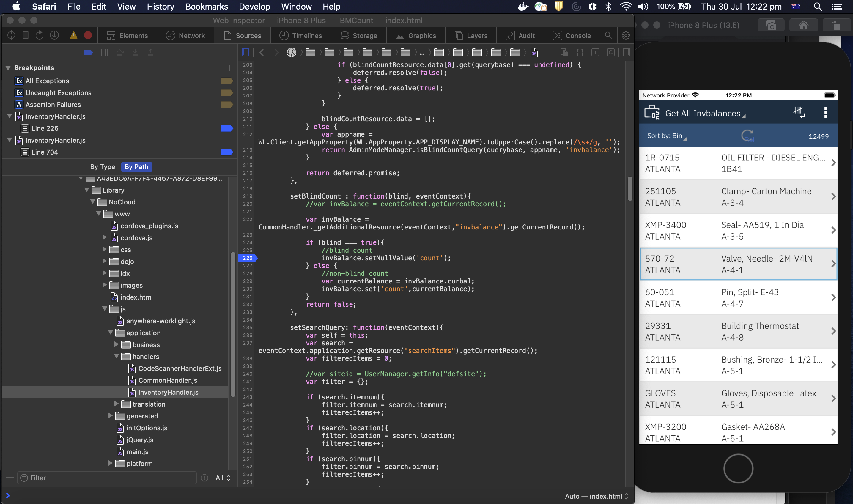Open the Web Inspector settings gear
853x504 pixels.
point(626,35)
